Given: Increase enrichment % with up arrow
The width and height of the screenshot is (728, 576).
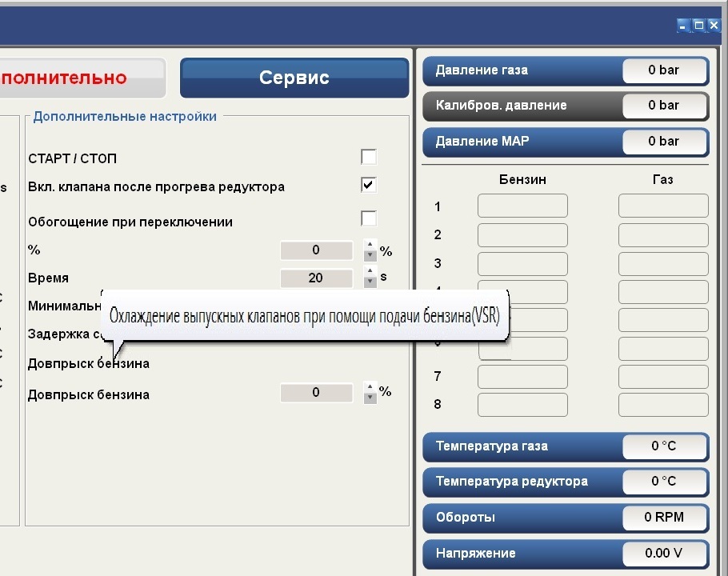Looking at the screenshot, I should [x=370, y=245].
